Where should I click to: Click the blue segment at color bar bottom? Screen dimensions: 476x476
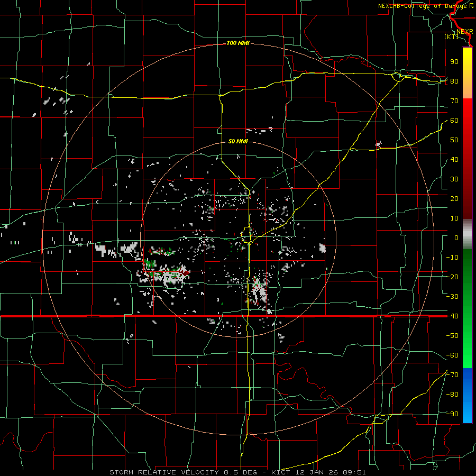pos(467,395)
